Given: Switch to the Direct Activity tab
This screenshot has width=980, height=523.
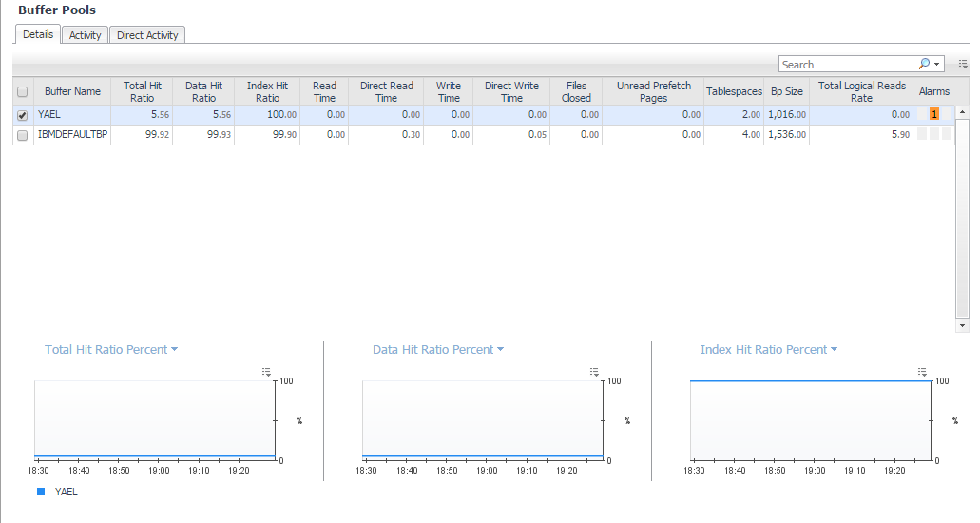Looking at the screenshot, I should point(147,35).
